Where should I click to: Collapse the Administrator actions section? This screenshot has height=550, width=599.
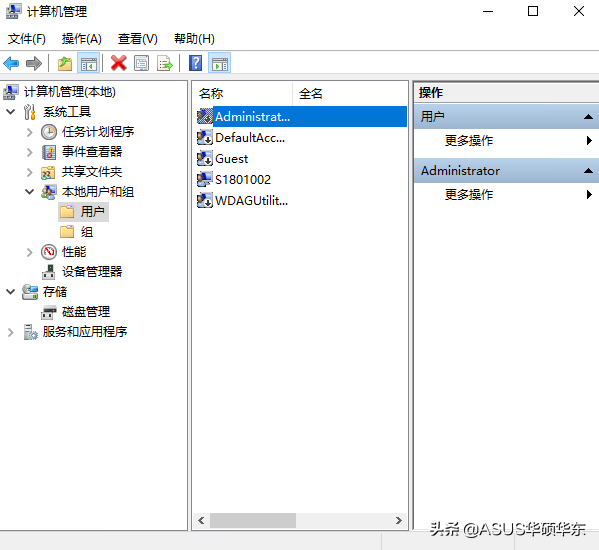pos(588,171)
